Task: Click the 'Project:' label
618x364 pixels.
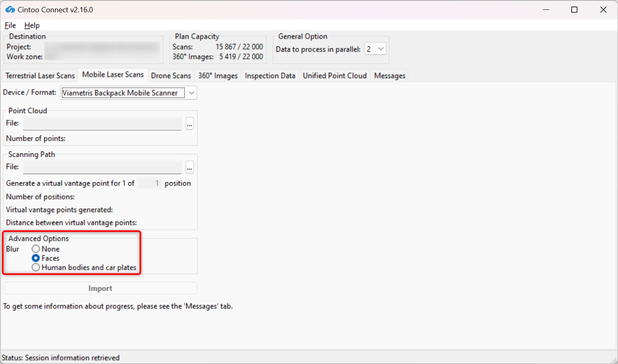Action: coord(19,47)
